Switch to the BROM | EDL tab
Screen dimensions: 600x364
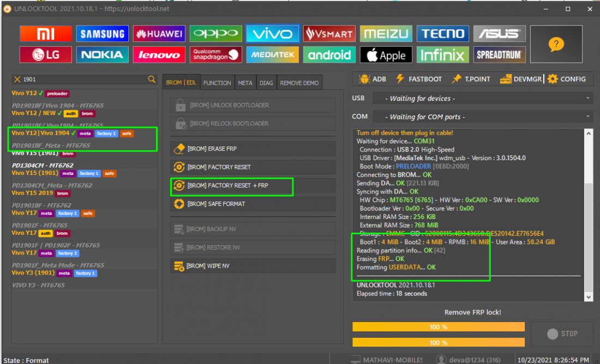(x=181, y=83)
